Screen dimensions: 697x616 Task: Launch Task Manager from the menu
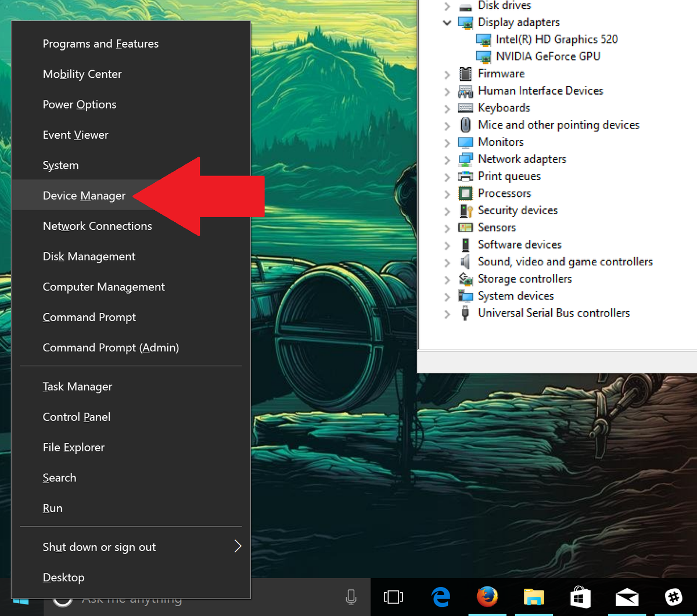pos(77,386)
